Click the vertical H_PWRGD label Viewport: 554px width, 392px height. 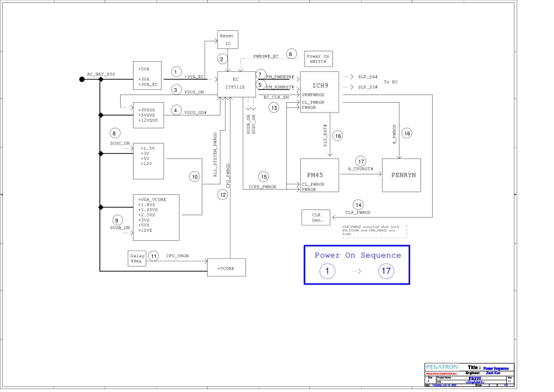(394, 134)
